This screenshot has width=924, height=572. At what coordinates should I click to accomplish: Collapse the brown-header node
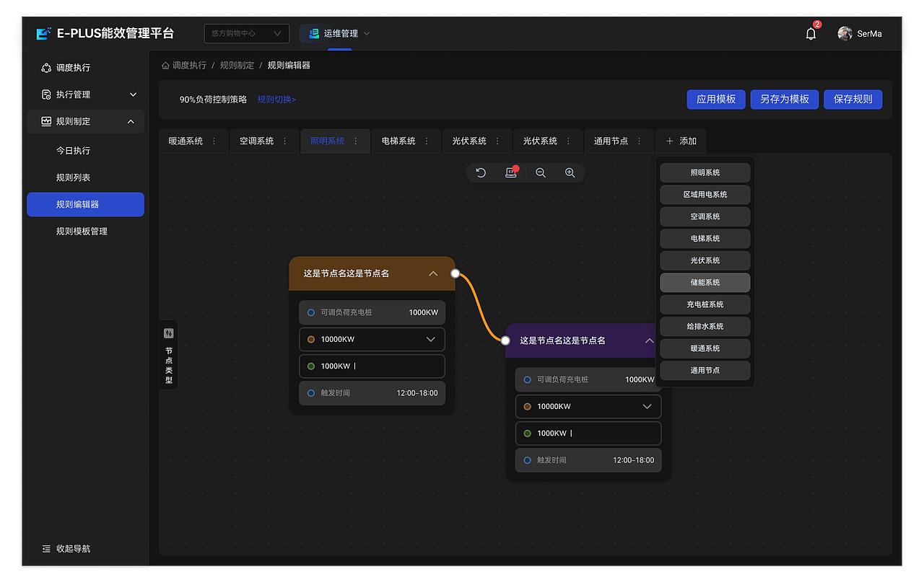coord(433,273)
